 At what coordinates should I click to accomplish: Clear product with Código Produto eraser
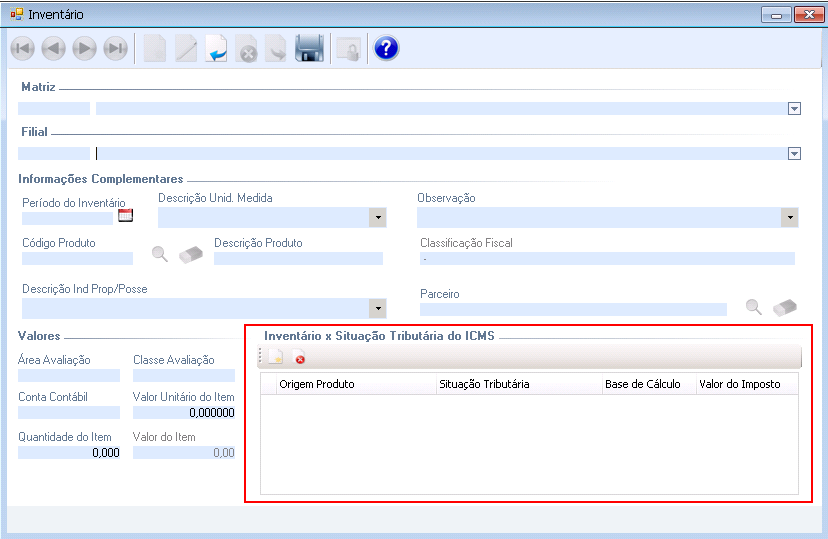(x=191, y=254)
